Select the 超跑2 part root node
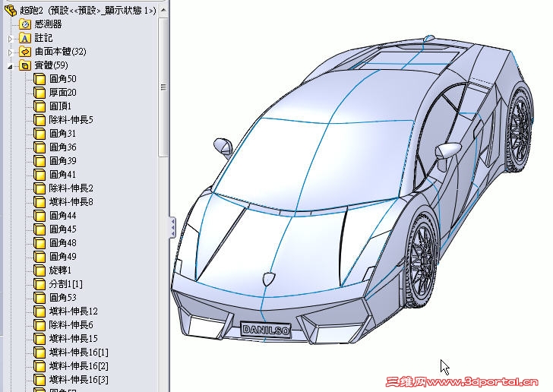 pos(81,11)
